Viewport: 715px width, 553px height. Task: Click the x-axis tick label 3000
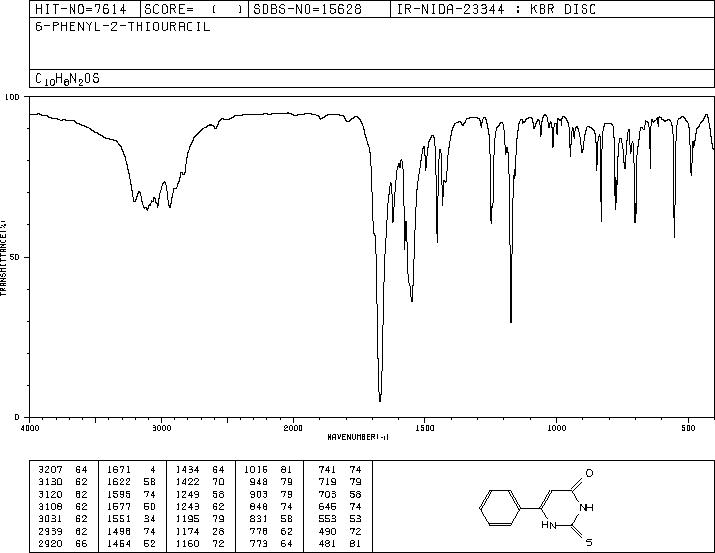tap(162, 428)
